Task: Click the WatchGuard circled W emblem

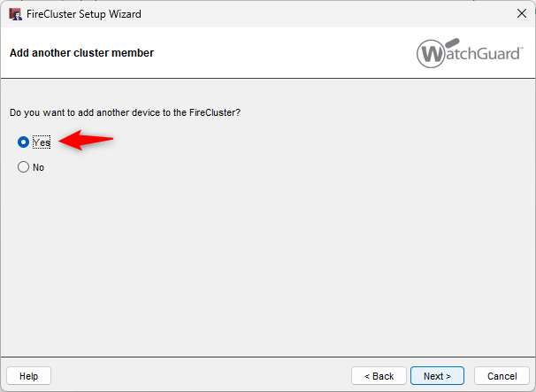Action: tap(431, 54)
